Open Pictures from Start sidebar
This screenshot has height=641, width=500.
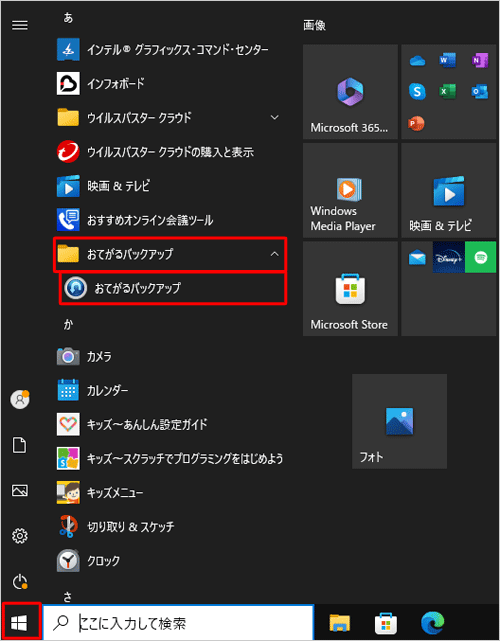(20, 491)
